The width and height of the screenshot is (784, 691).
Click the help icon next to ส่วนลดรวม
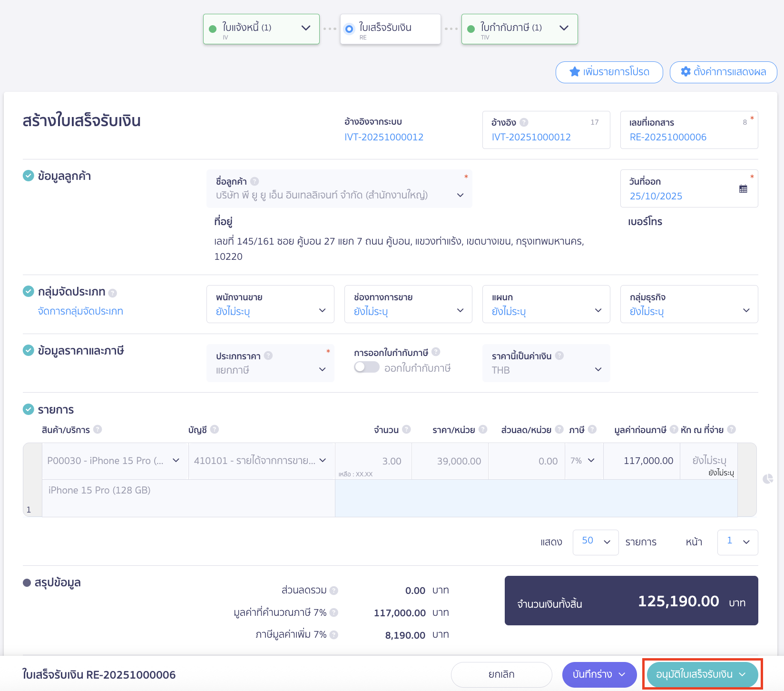(334, 591)
